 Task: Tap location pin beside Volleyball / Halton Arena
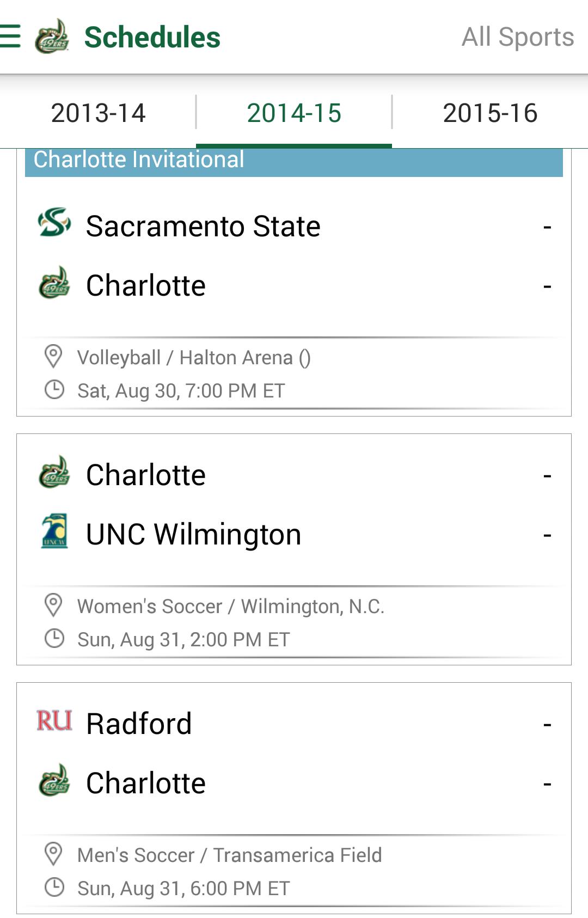click(x=53, y=357)
